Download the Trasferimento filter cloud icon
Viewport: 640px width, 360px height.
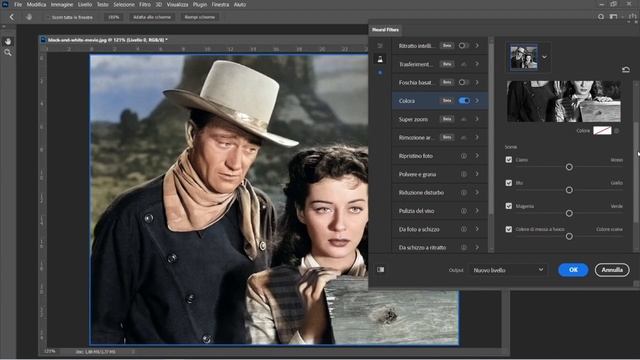click(463, 64)
